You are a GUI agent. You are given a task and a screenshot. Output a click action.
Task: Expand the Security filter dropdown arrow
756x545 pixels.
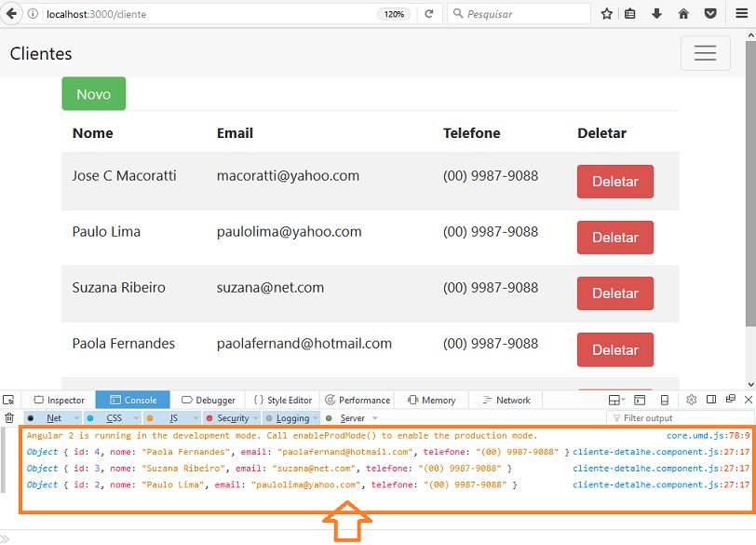pyautogui.click(x=255, y=418)
